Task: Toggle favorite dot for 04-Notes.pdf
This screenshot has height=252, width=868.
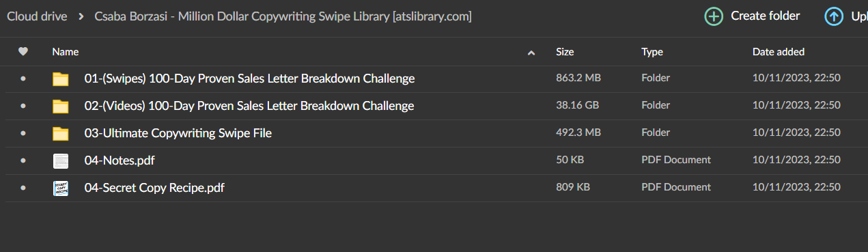Action: (23, 160)
